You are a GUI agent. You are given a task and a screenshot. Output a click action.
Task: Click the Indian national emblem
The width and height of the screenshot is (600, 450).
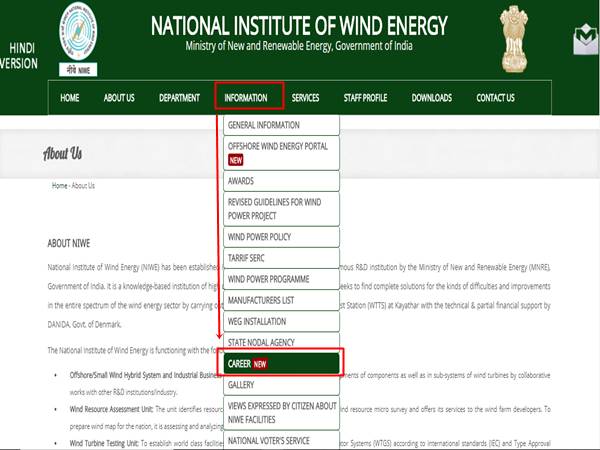point(514,39)
